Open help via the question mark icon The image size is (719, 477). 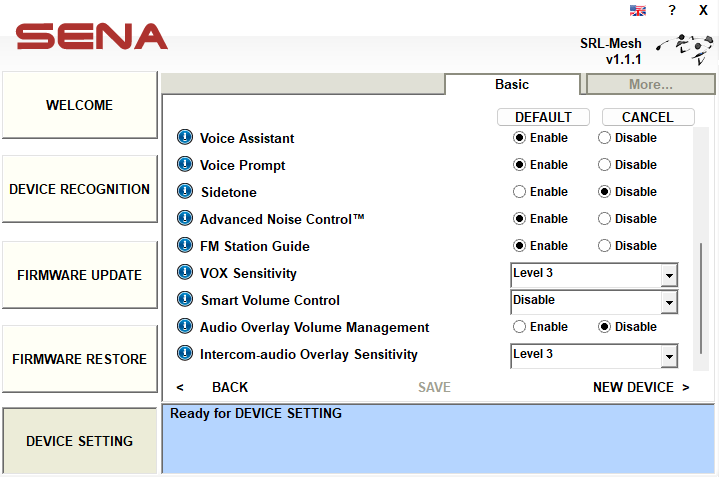(672, 10)
